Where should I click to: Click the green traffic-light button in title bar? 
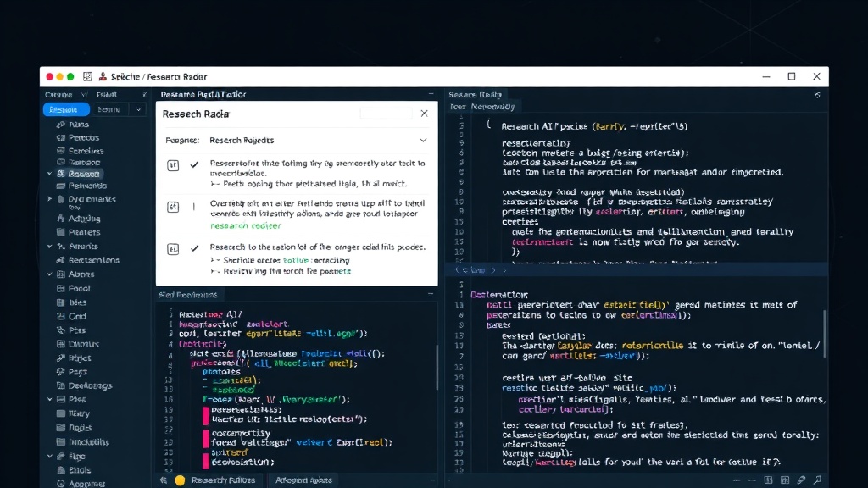tap(70, 76)
